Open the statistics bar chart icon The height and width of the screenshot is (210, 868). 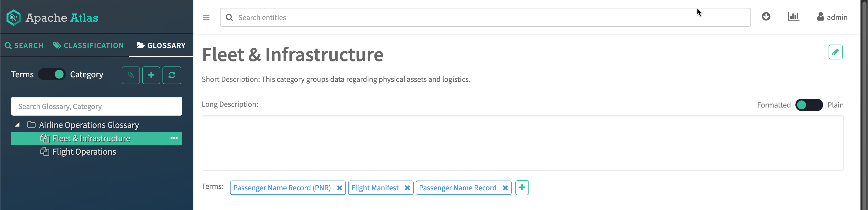793,17
